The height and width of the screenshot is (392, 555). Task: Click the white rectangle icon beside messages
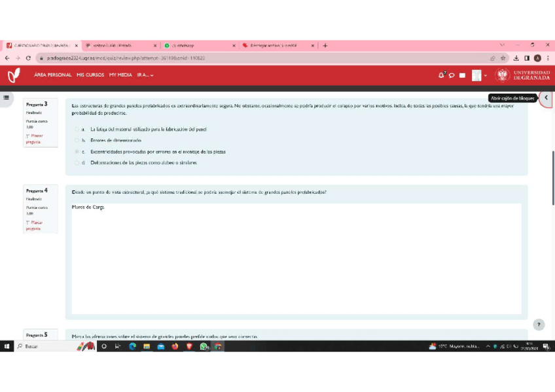pos(462,75)
